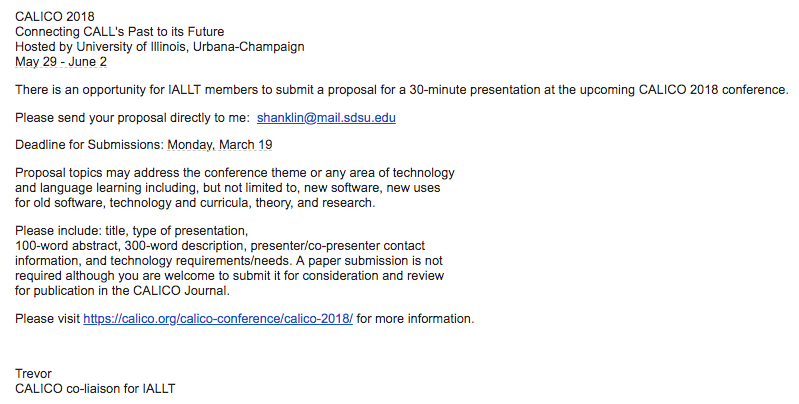Click the Trevor signature name
The height and width of the screenshot is (404, 799).
tap(34, 373)
